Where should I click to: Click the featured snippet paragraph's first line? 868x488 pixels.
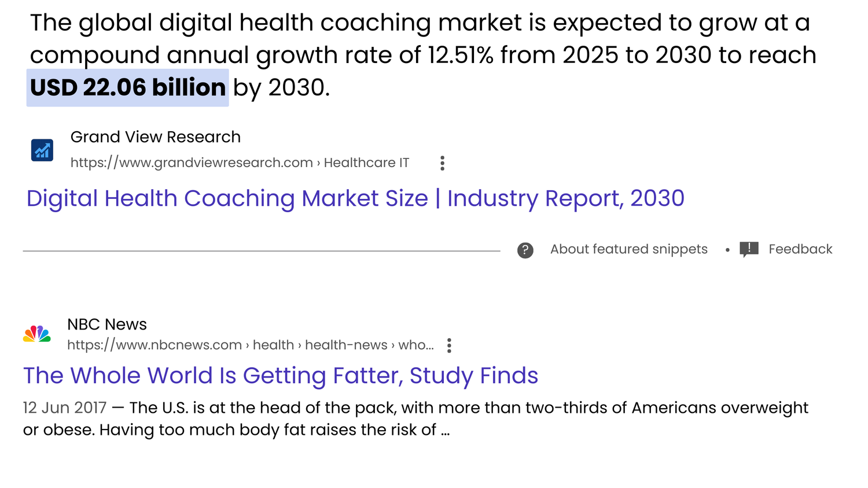tap(420, 23)
